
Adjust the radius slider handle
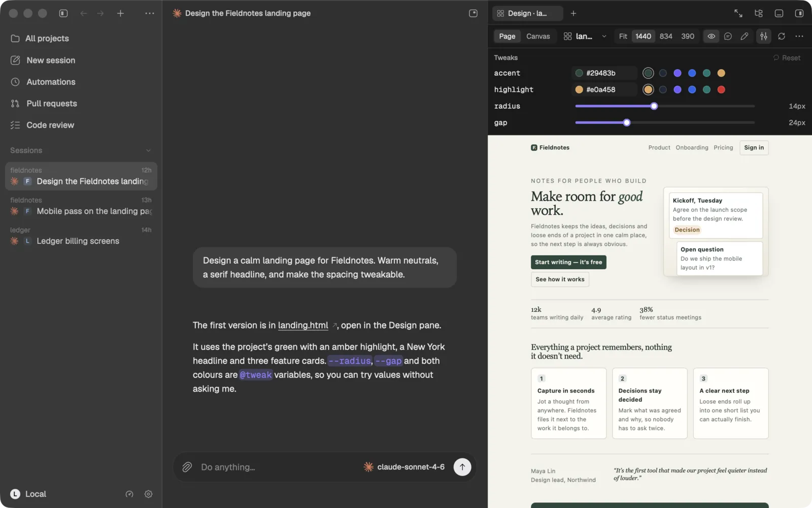click(x=654, y=106)
